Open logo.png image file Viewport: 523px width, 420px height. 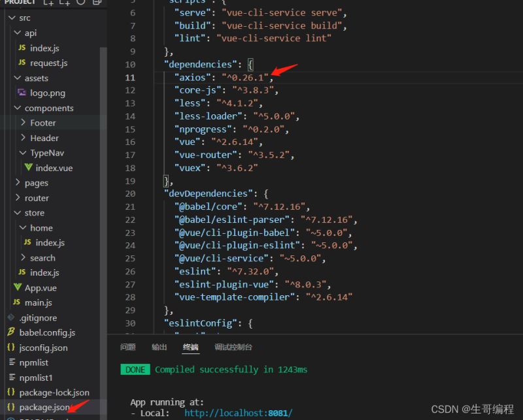47,93
